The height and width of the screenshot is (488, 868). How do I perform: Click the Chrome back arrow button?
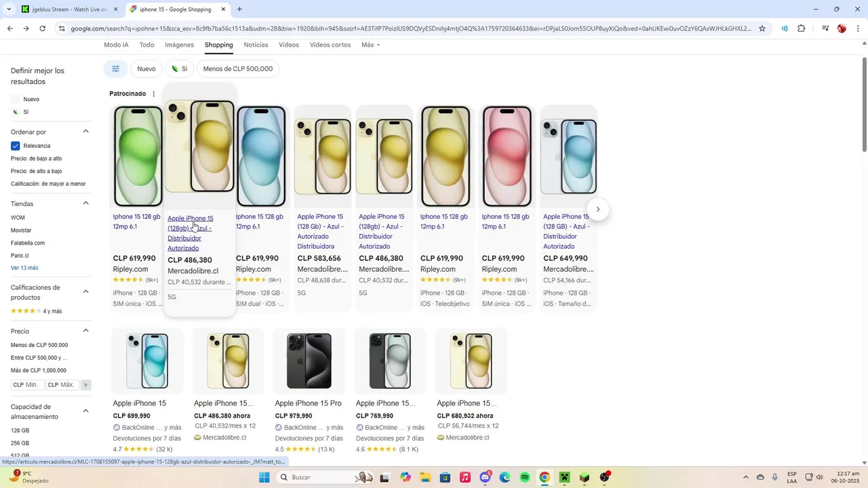9,28
